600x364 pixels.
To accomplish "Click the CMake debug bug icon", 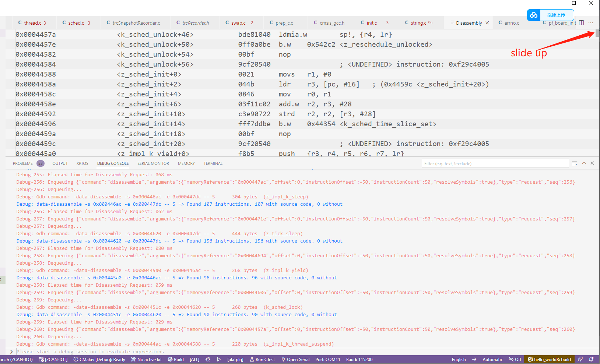I will tap(208, 360).
